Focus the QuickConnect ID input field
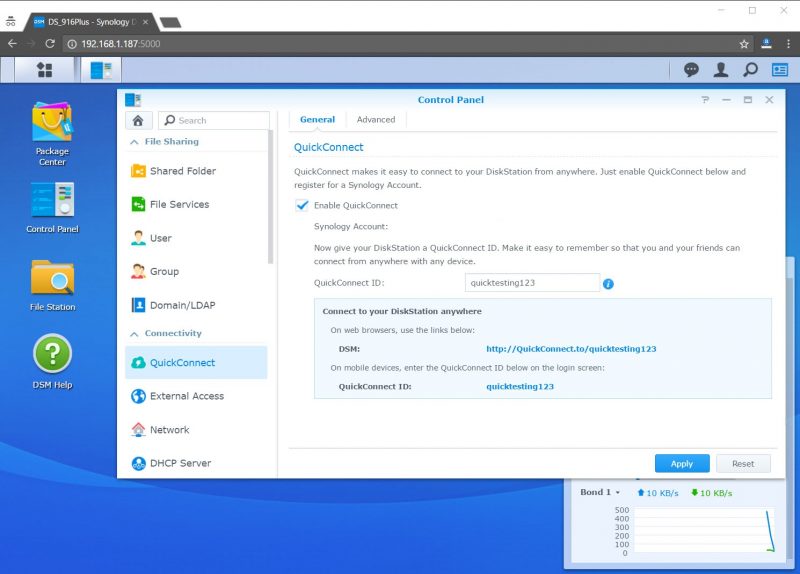Viewport: 800px width, 574px height. 532,283
